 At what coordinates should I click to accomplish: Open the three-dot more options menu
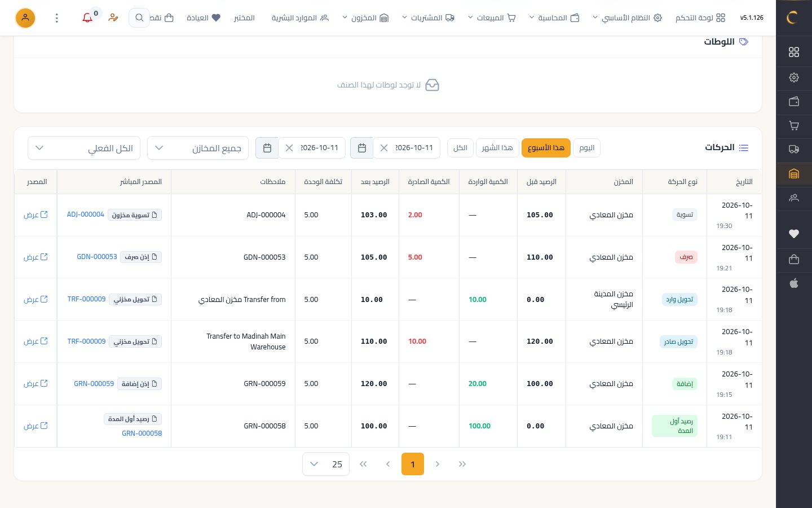(57, 18)
